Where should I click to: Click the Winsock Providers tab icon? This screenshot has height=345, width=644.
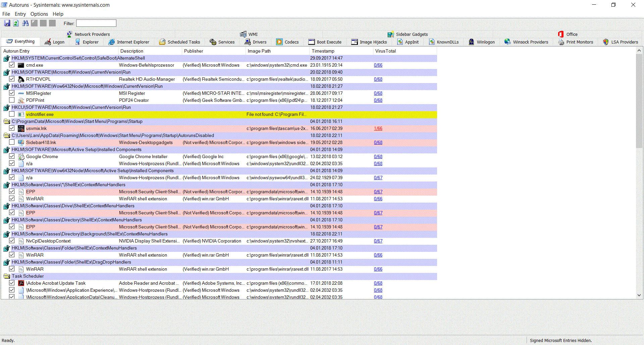coord(507,42)
